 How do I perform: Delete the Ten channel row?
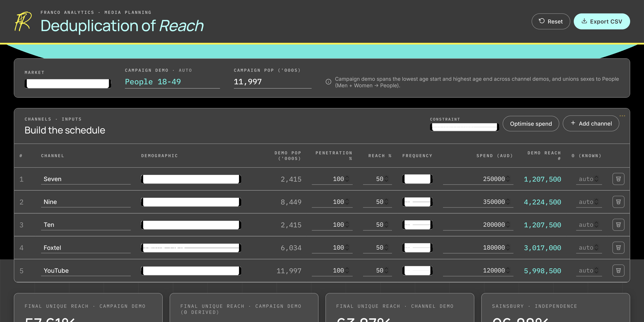click(618, 225)
